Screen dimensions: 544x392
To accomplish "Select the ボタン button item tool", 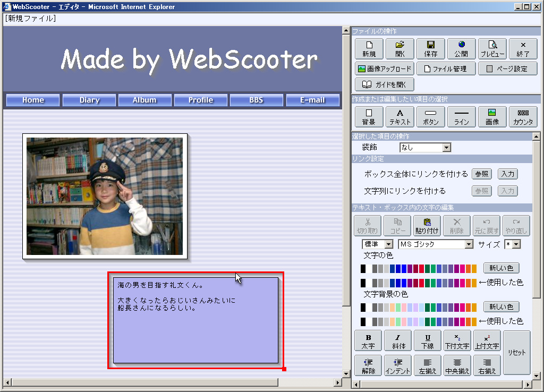I will coord(430,117).
